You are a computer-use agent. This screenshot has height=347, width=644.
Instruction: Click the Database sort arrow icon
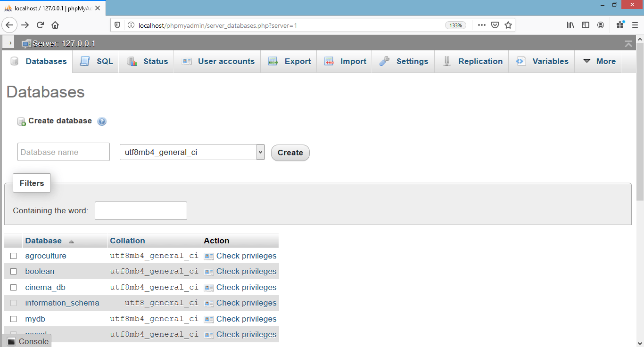[x=71, y=242]
